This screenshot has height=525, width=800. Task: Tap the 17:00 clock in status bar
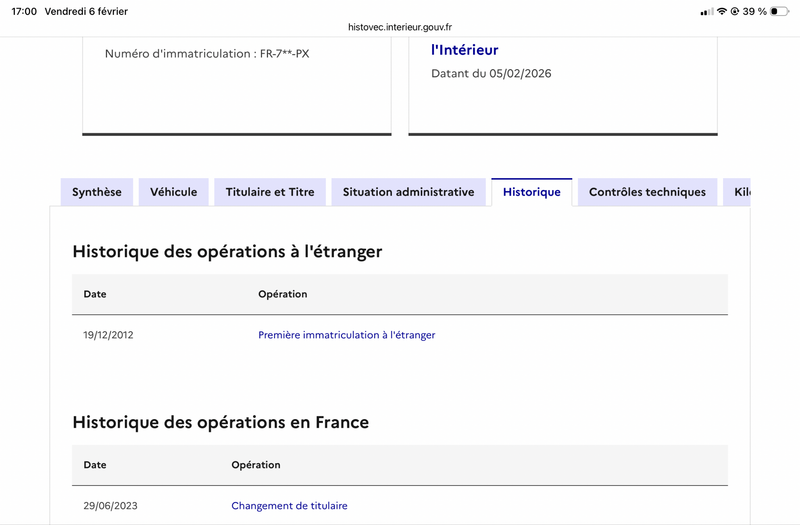(x=24, y=11)
